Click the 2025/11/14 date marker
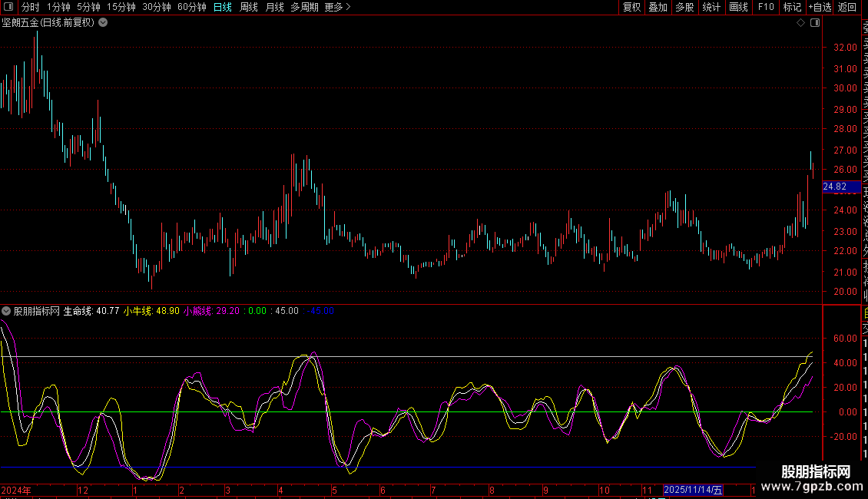The image size is (868, 499). [693, 490]
